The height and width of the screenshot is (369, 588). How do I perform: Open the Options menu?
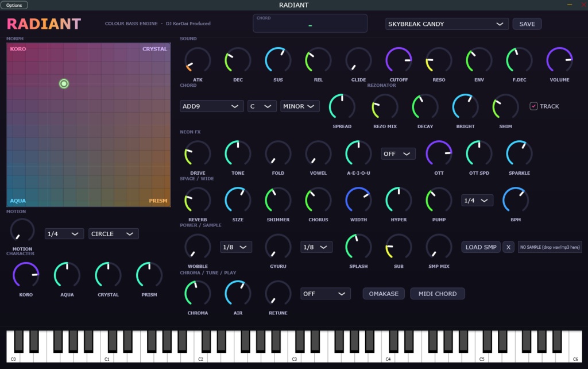[14, 5]
